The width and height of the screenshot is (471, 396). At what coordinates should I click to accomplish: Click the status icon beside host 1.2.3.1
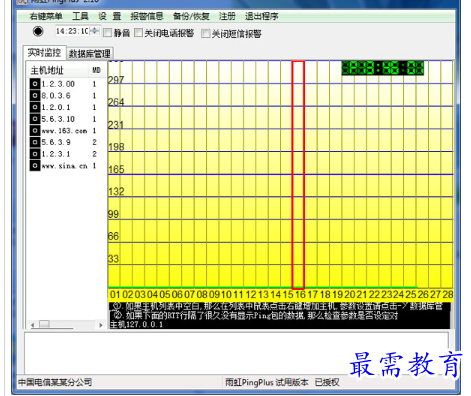[x=35, y=154]
